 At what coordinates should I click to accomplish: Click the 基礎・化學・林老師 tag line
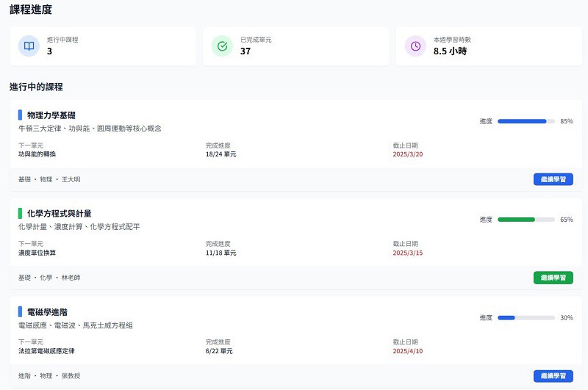coord(49,278)
